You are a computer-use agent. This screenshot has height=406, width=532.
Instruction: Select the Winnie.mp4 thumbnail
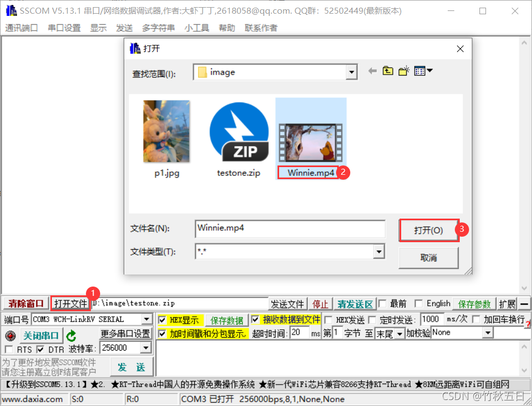point(310,131)
